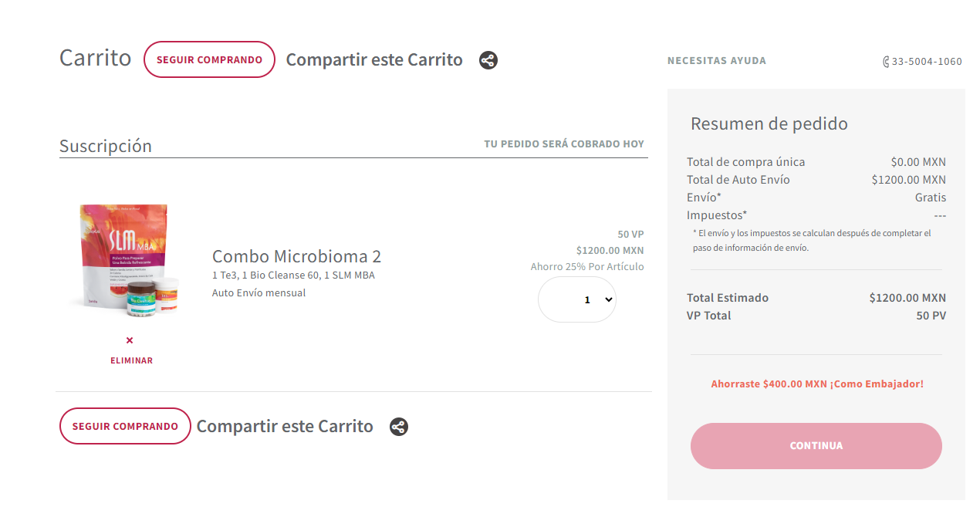
Task: Select the Combo Microbioma 2 product title
Action: pos(296,256)
